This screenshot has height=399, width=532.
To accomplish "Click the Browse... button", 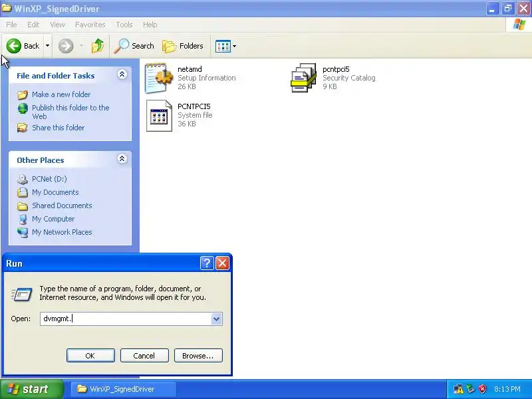I will (198, 356).
